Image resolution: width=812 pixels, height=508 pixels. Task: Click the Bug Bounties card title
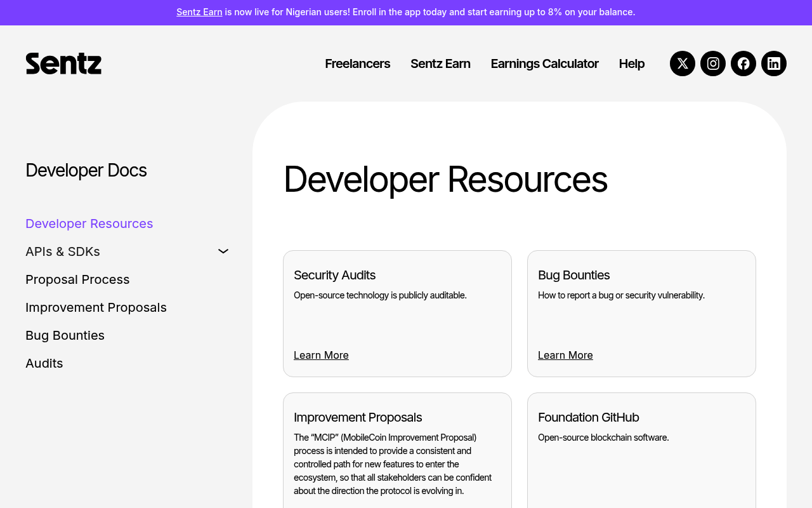coord(573,275)
